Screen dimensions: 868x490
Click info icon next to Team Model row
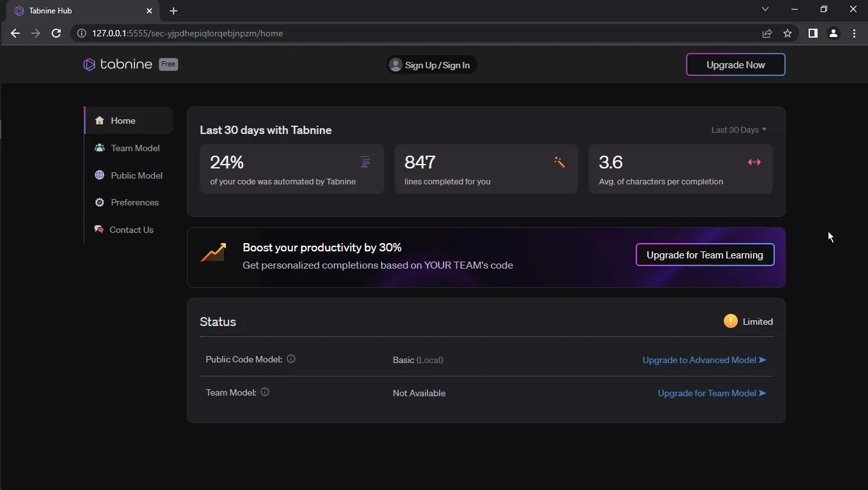pyautogui.click(x=265, y=392)
